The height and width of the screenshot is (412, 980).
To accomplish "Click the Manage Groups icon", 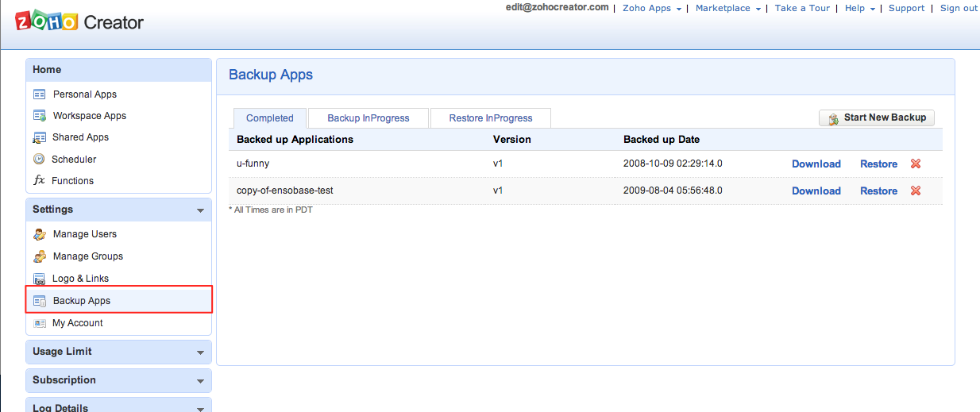I will pyautogui.click(x=40, y=256).
